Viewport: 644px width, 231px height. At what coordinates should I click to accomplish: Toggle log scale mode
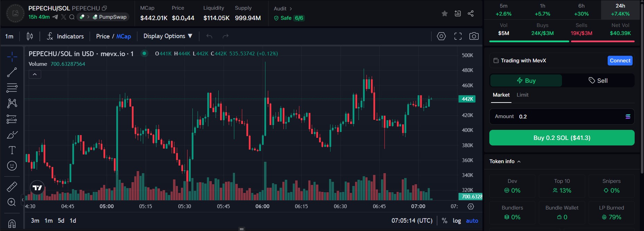457,221
